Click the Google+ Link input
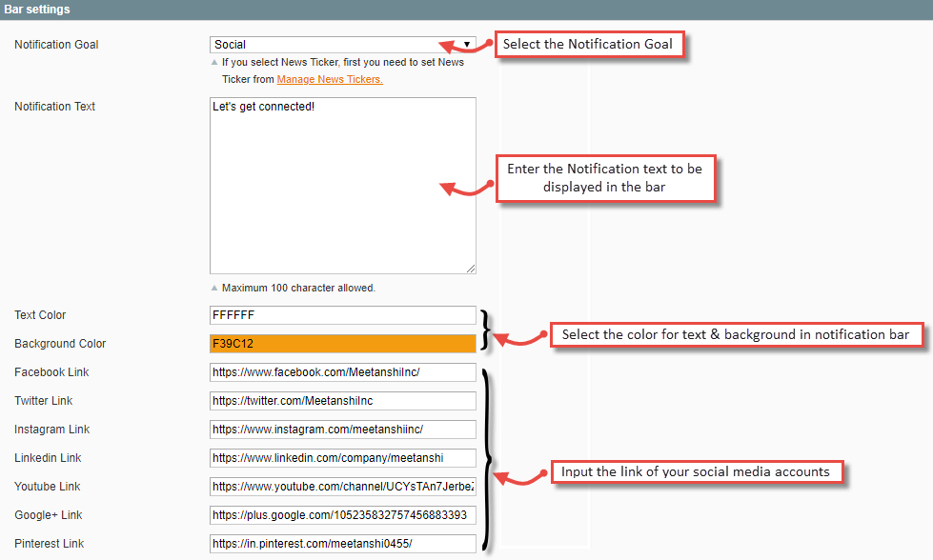The height and width of the screenshot is (560, 933). tap(342, 515)
